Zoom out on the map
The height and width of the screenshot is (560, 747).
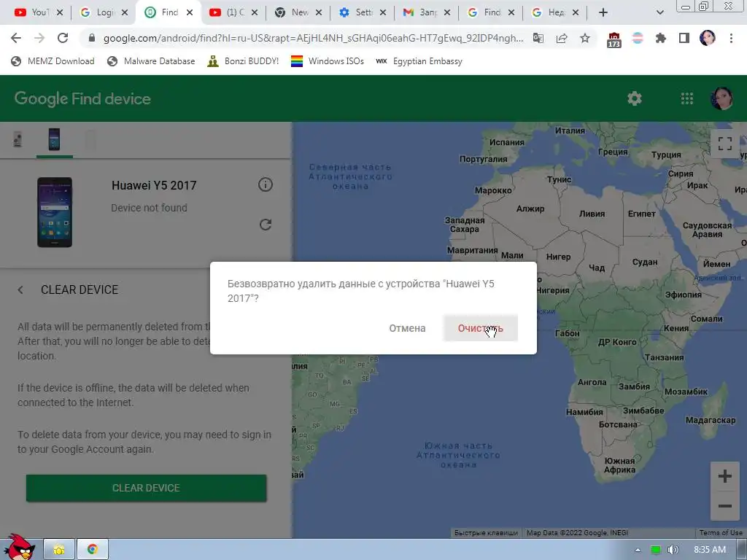coord(724,506)
